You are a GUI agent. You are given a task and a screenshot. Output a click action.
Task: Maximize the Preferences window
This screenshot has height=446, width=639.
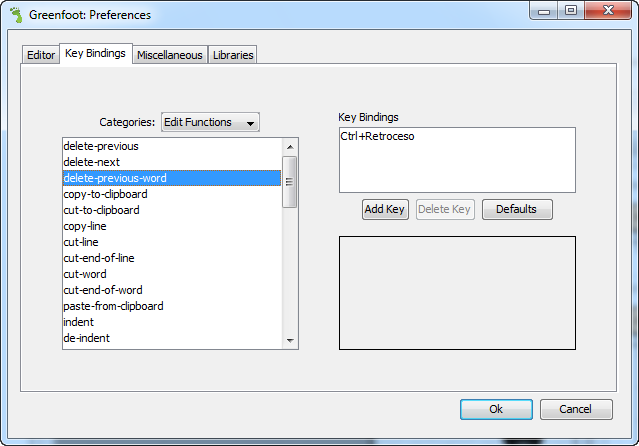[x=571, y=11]
